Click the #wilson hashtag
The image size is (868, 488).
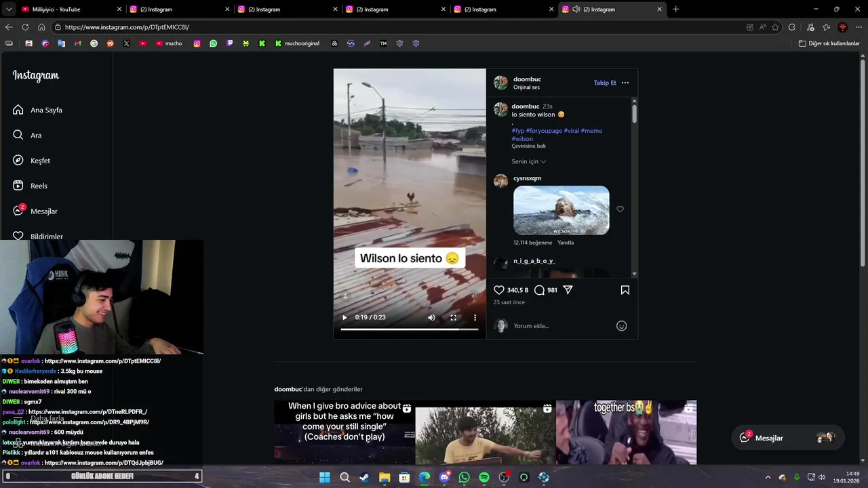pyautogui.click(x=522, y=139)
